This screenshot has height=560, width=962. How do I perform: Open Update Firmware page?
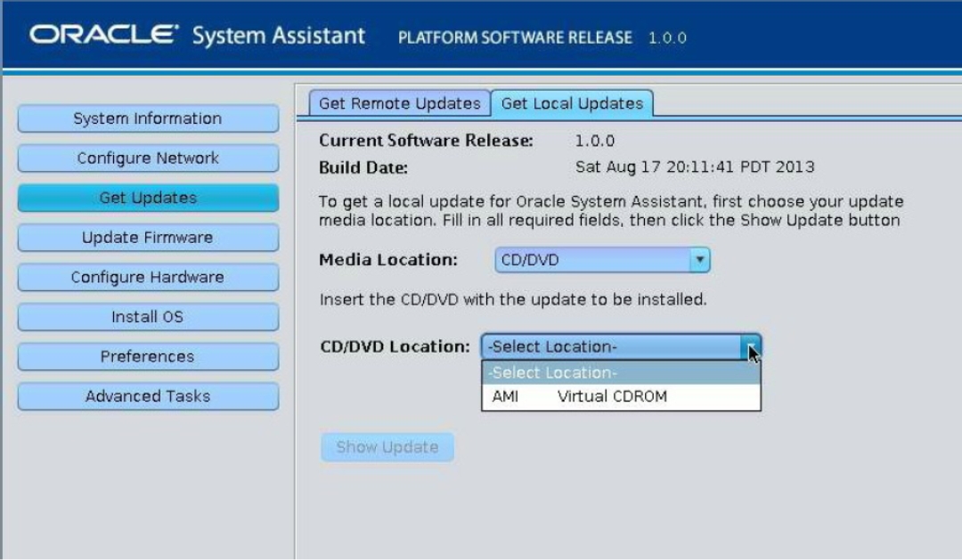[148, 238]
